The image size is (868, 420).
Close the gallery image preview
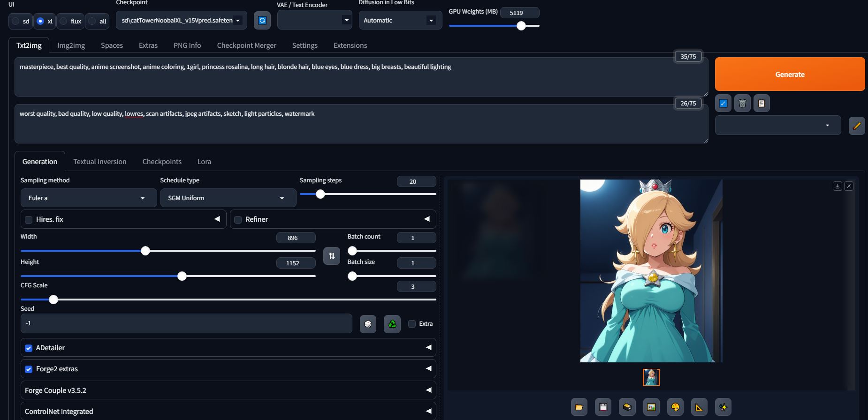point(849,186)
